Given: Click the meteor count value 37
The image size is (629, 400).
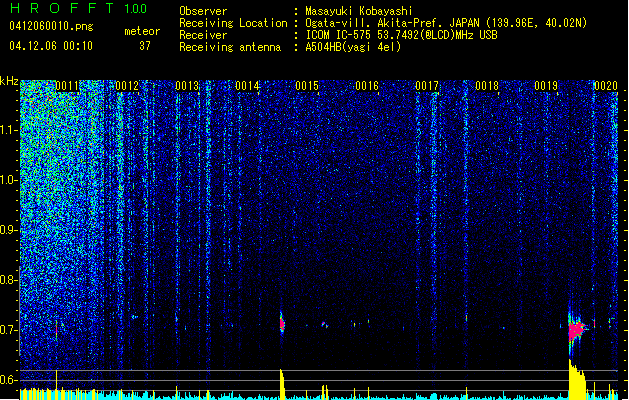Looking at the screenshot, I should click(x=145, y=46).
